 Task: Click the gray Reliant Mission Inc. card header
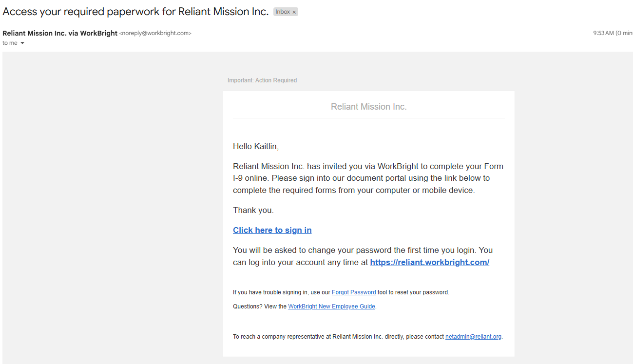pyautogui.click(x=368, y=107)
